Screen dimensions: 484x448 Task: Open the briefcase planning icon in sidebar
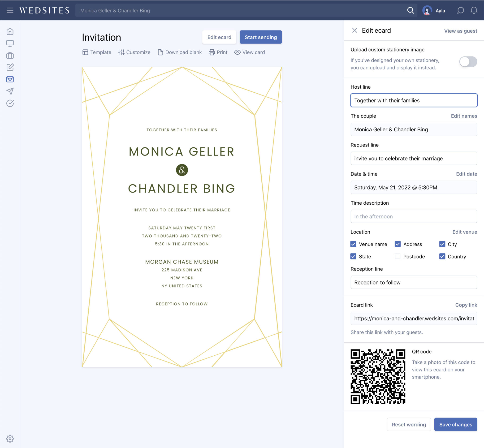click(x=10, y=56)
